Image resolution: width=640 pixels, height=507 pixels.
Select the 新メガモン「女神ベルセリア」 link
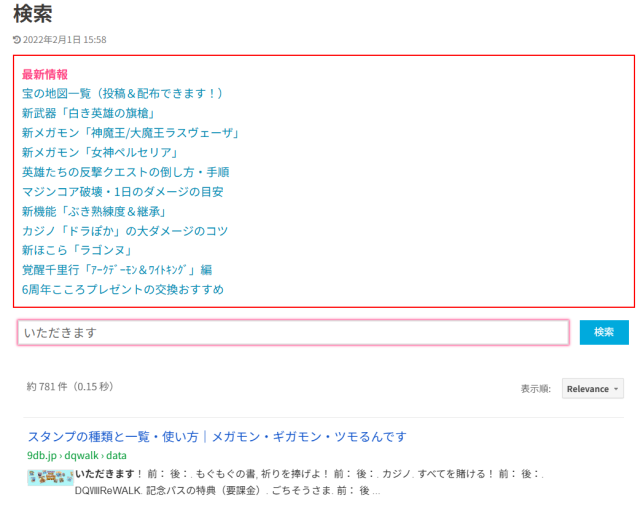(x=100, y=153)
